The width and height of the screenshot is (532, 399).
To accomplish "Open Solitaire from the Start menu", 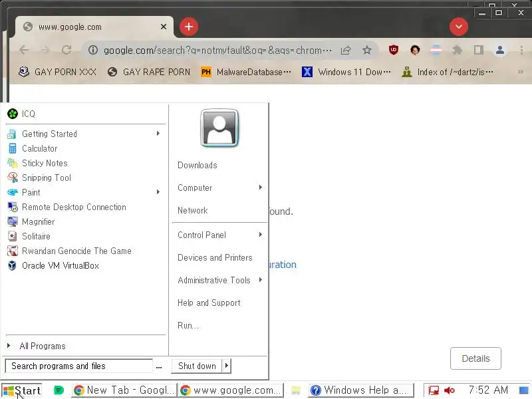I will [x=85, y=236].
